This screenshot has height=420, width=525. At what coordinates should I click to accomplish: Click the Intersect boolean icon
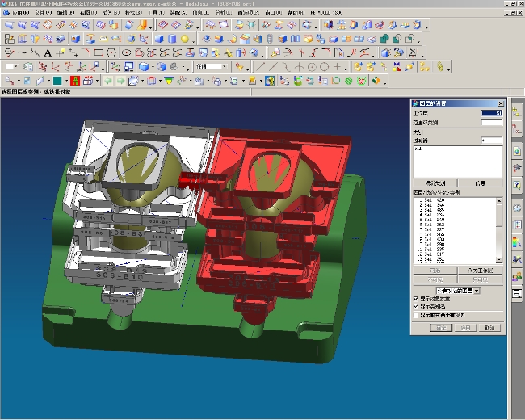point(409,39)
